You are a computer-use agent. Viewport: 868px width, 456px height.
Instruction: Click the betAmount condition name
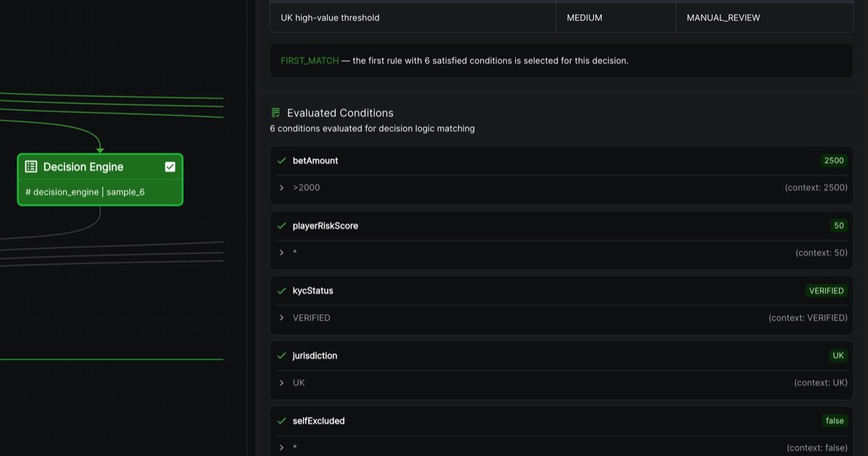pyautogui.click(x=315, y=161)
